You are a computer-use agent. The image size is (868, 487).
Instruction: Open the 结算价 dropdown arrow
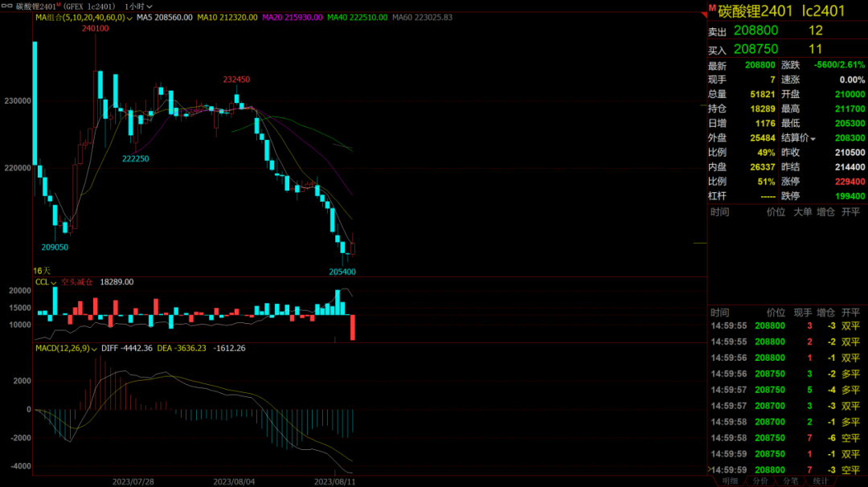[x=813, y=139]
